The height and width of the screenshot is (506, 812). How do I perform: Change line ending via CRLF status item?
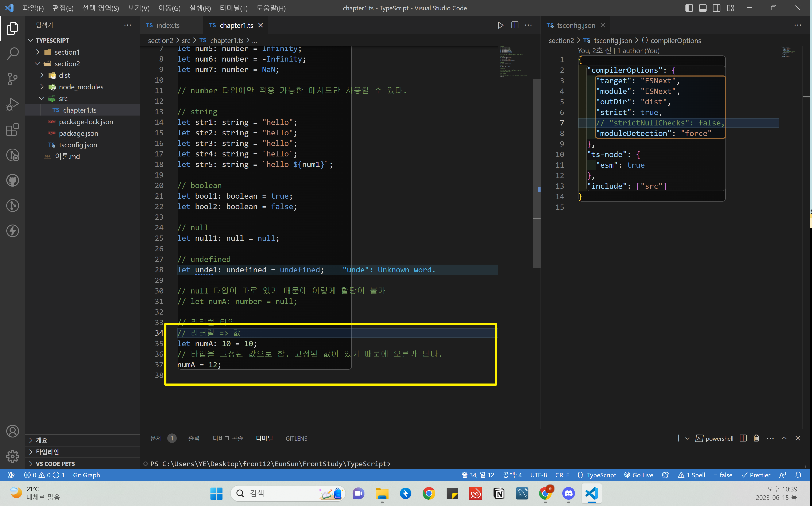point(562,475)
